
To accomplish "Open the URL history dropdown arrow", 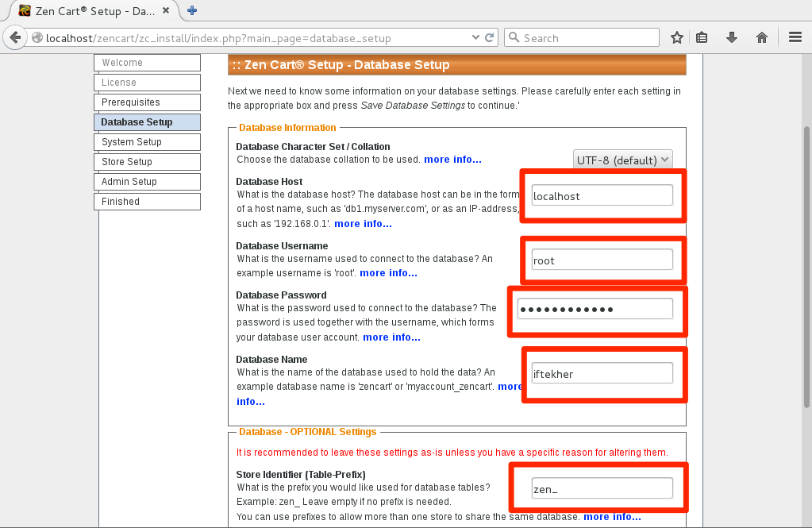I will click(475, 37).
